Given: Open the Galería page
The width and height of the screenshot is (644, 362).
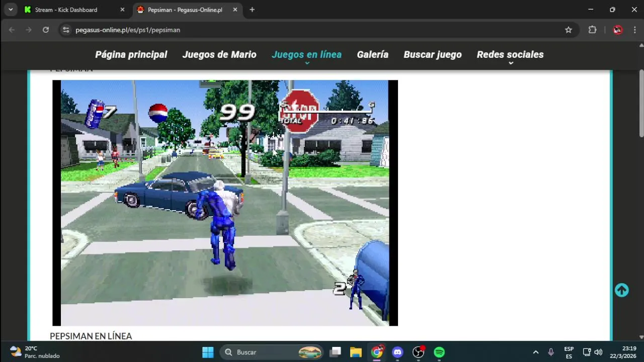Looking at the screenshot, I should 373,54.
